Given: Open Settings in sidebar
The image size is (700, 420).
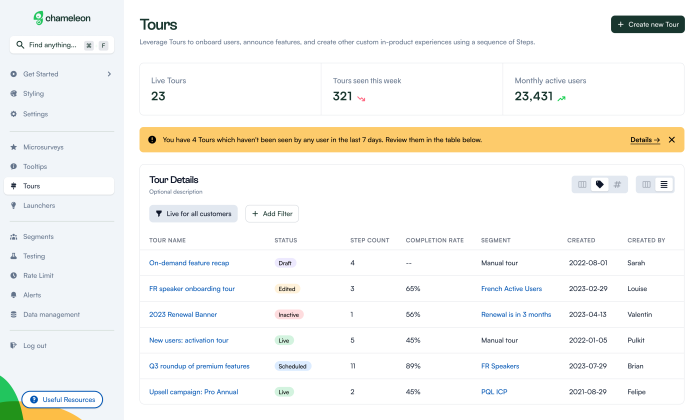Looking at the screenshot, I should coord(35,114).
